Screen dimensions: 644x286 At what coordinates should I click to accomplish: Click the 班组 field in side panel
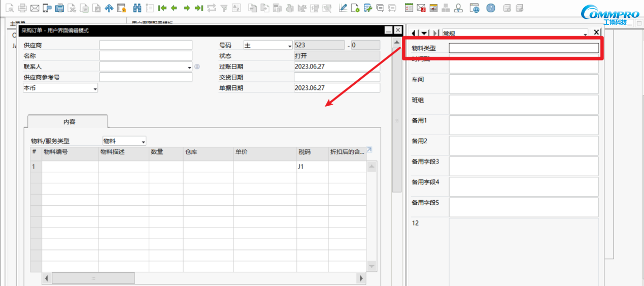pos(524,105)
